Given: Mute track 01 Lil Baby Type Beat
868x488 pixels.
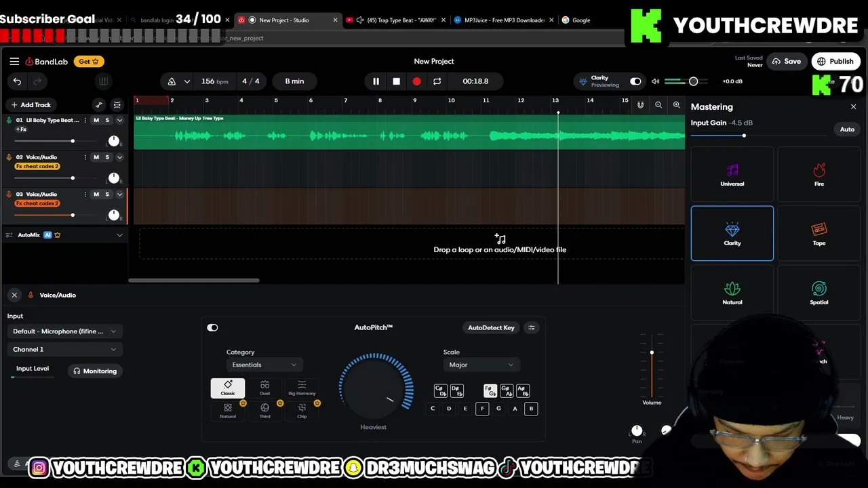Looking at the screenshot, I should 96,120.
